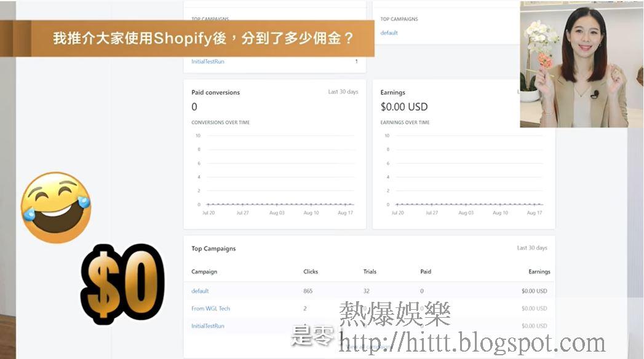Open the 'From WGL Tech' campaign link

[x=211, y=309]
